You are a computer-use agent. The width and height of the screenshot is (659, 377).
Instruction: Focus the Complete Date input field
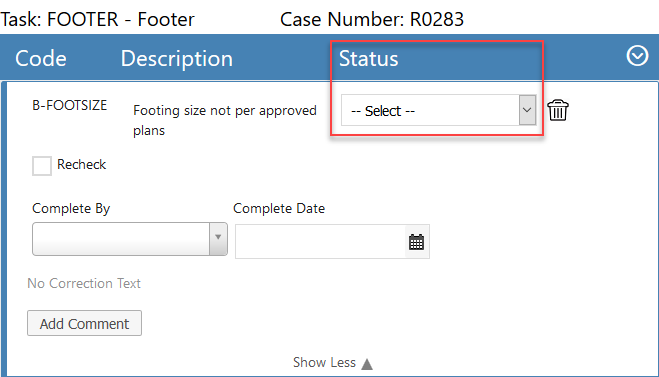tap(321, 242)
